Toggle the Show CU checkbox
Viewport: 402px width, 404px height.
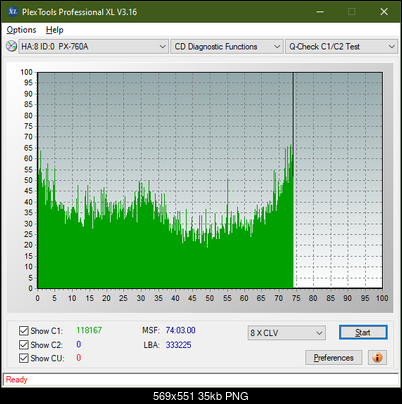click(x=24, y=358)
